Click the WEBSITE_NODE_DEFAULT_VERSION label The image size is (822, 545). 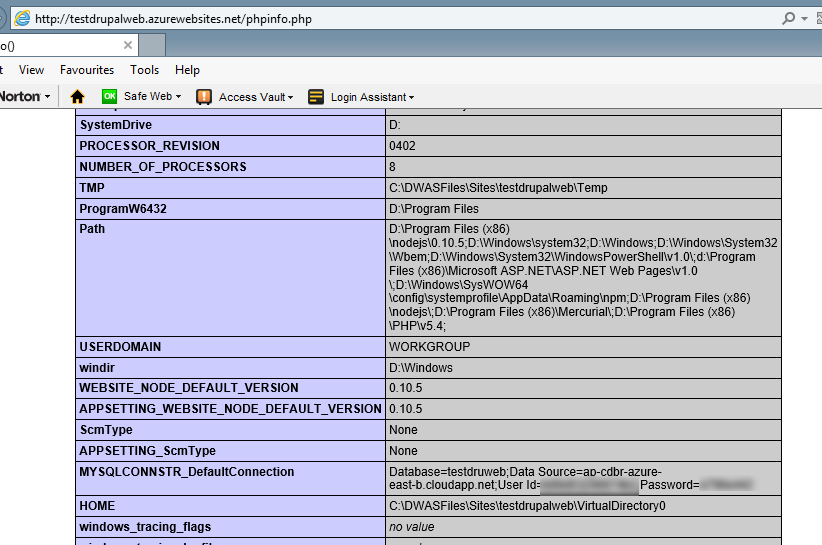(x=189, y=388)
